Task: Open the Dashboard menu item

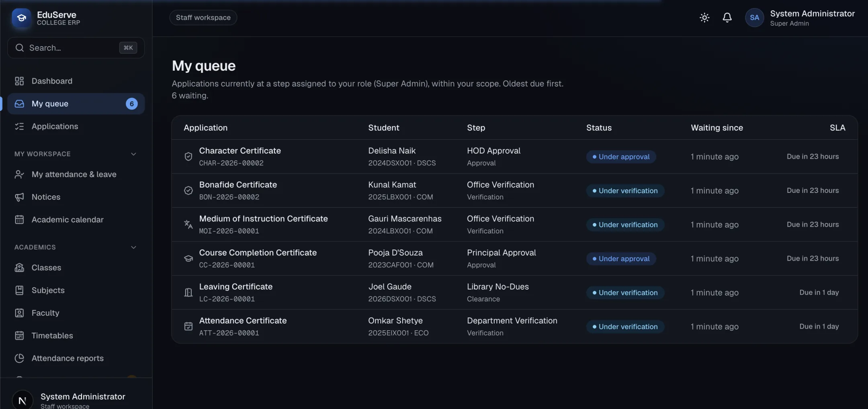Action: (76, 81)
